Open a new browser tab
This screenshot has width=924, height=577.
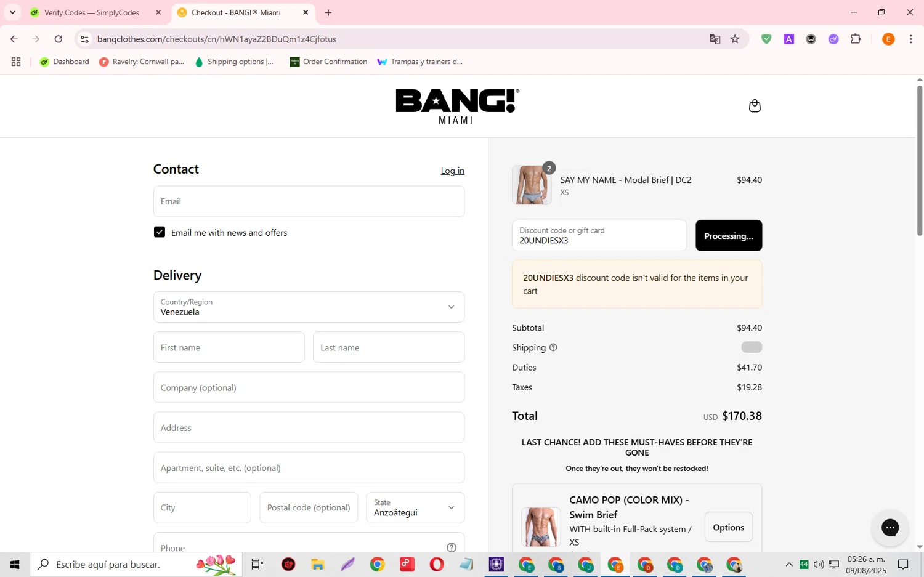point(328,12)
